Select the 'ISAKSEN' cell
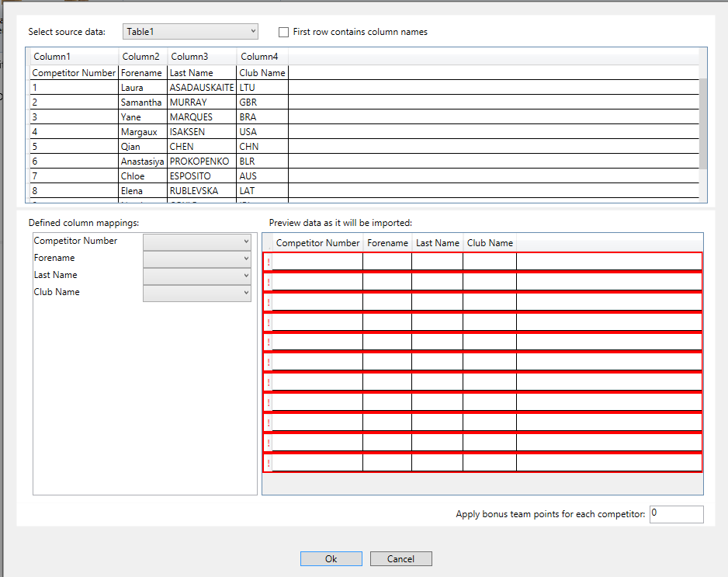 coord(202,132)
